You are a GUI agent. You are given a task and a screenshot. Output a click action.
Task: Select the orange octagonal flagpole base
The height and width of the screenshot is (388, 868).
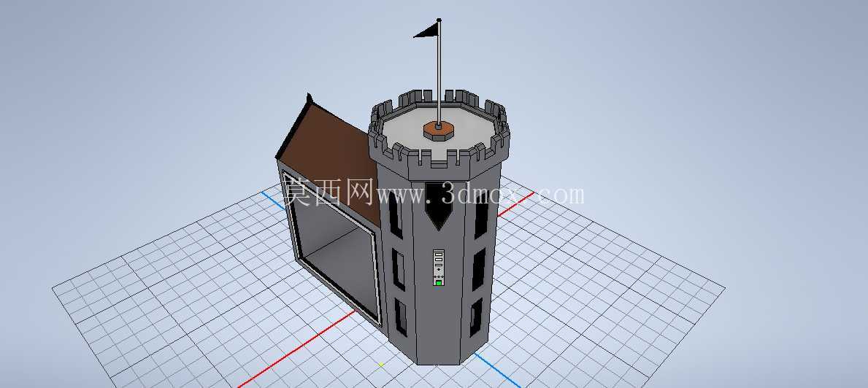[x=439, y=131]
